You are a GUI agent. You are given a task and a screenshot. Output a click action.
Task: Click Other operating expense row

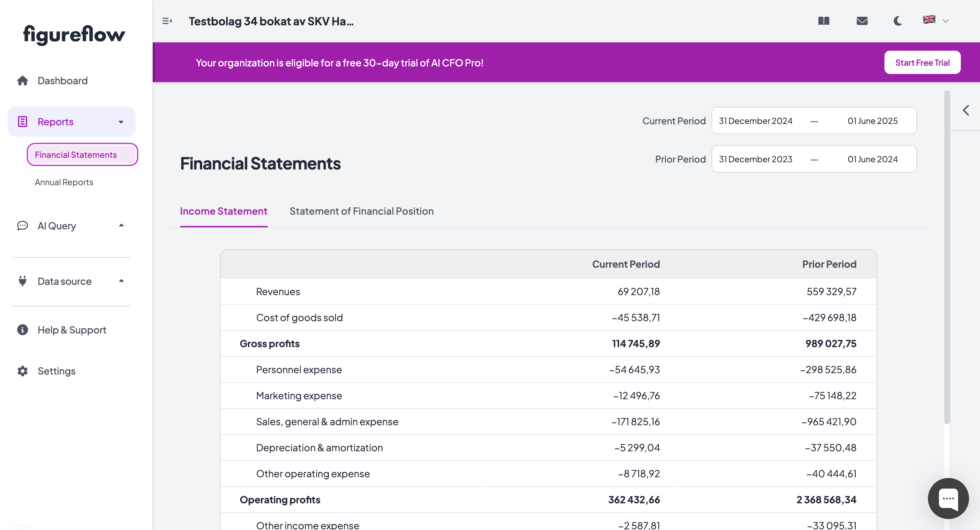click(x=548, y=474)
